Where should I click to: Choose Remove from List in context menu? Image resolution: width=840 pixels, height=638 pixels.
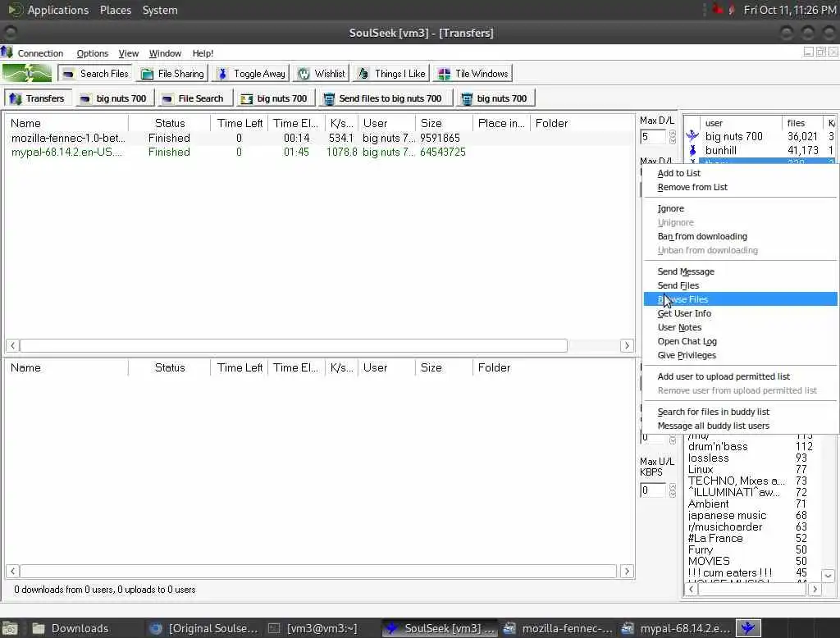point(741,187)
